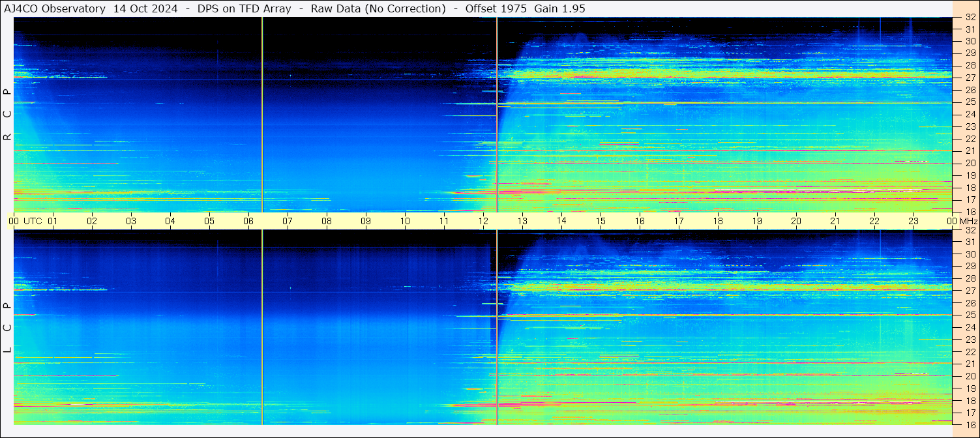Viewport: 980px width, 438px height.
Task: Click the green vertical marker near 12 UTC in the LCP panel
Action: coord(497,326)
